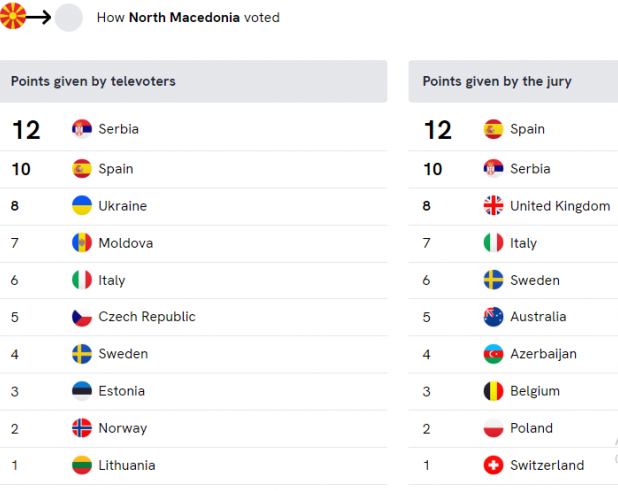This screenshot has width=618, height=491.
Task: Click Ukraine's flag icon
Action: (82, 205)
